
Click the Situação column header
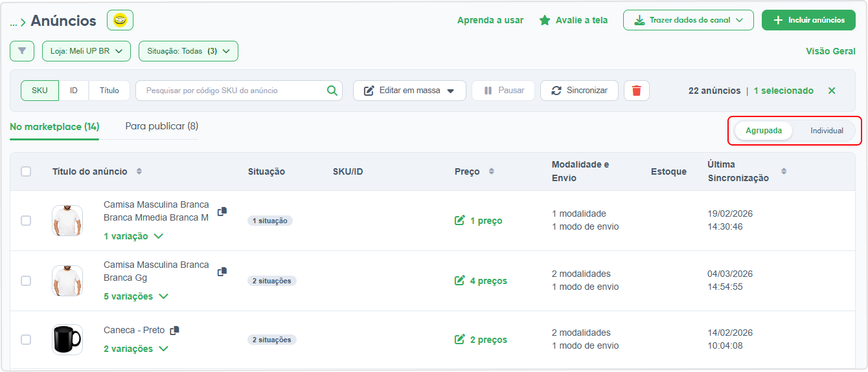[x=266, y=171]
